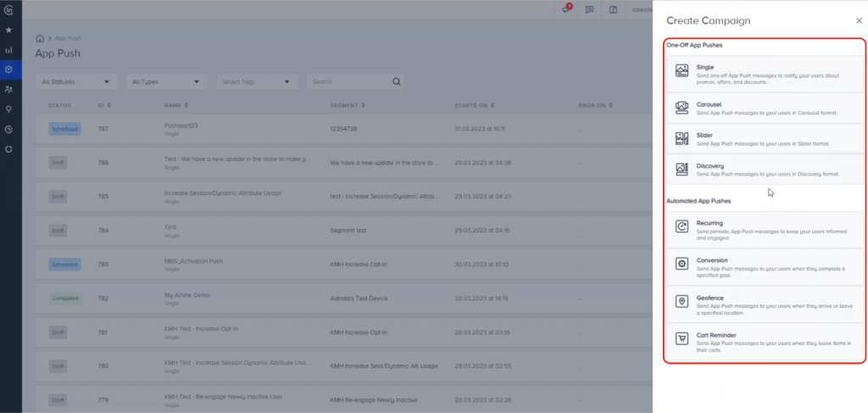Click the STATUS column header
The height and width of the screenshot is (413, 868).
point(59,105)
